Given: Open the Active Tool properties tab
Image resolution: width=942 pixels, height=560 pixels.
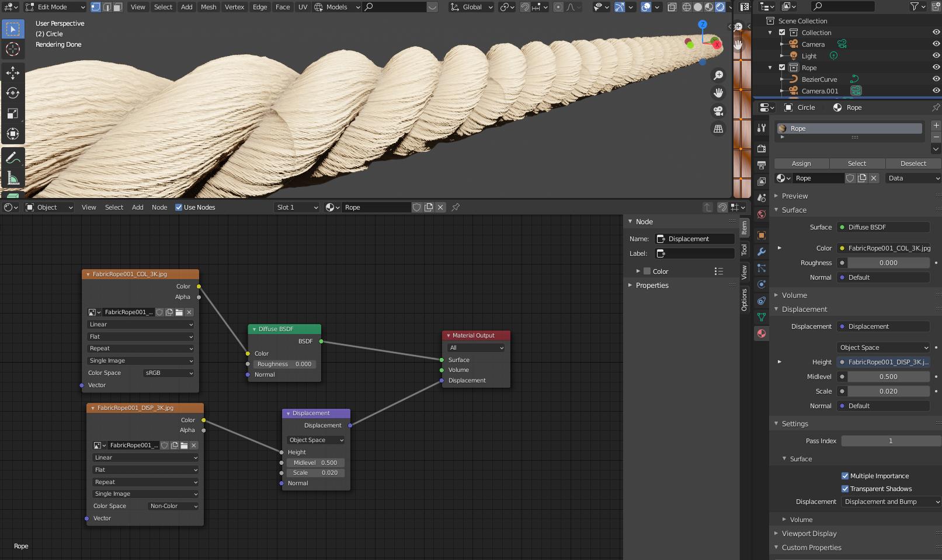Looking at the screenshot, I should 761,128.
